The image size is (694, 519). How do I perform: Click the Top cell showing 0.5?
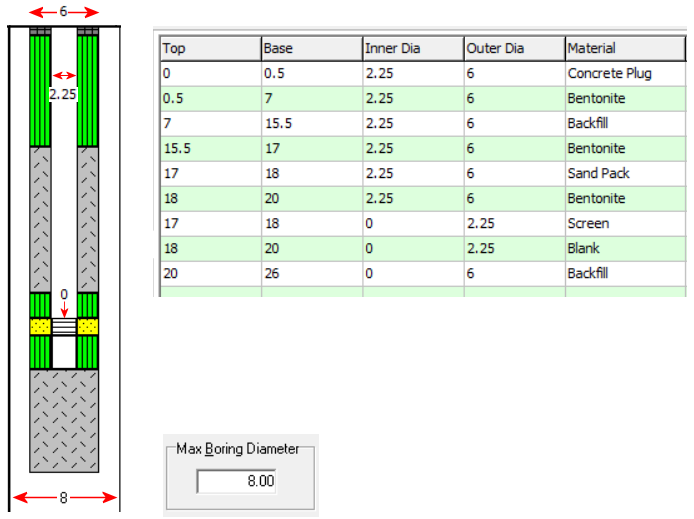click(x=209, y=98)
